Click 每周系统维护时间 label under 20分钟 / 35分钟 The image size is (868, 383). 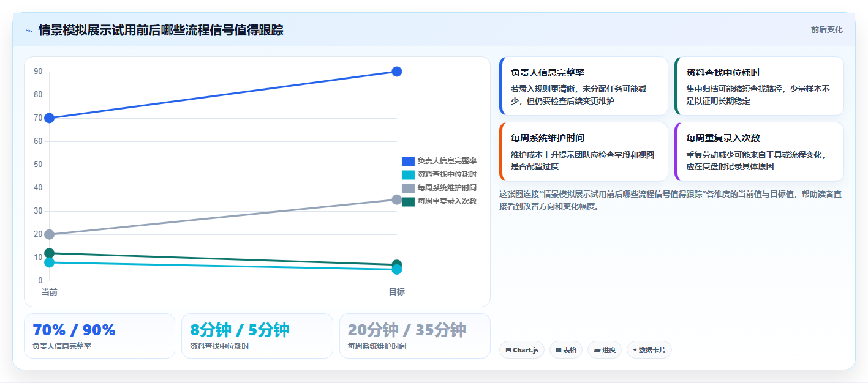(x=377, y=346)
